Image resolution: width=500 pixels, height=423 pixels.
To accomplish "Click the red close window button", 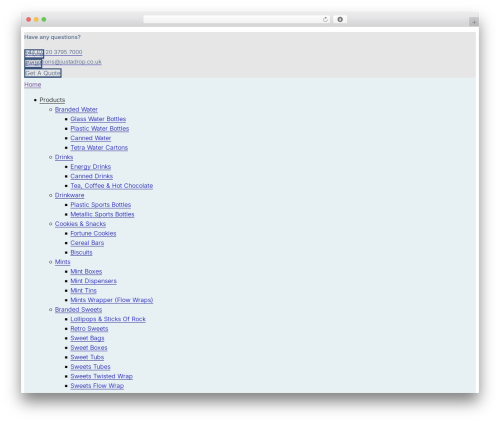I will point(29,20).
